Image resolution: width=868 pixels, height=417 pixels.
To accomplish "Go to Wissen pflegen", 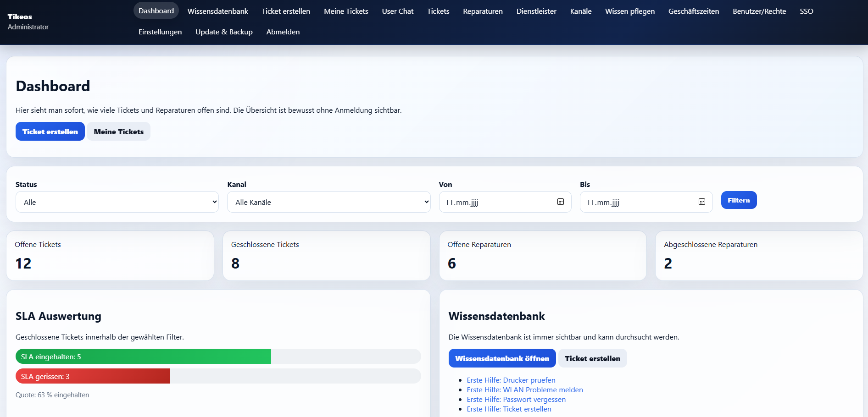I will 630,11.
